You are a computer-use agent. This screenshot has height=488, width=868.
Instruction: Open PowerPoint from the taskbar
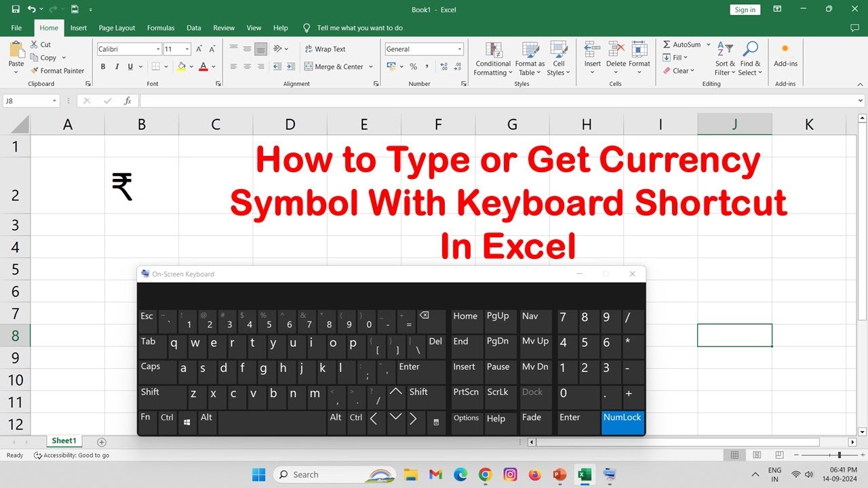[559, 474]
